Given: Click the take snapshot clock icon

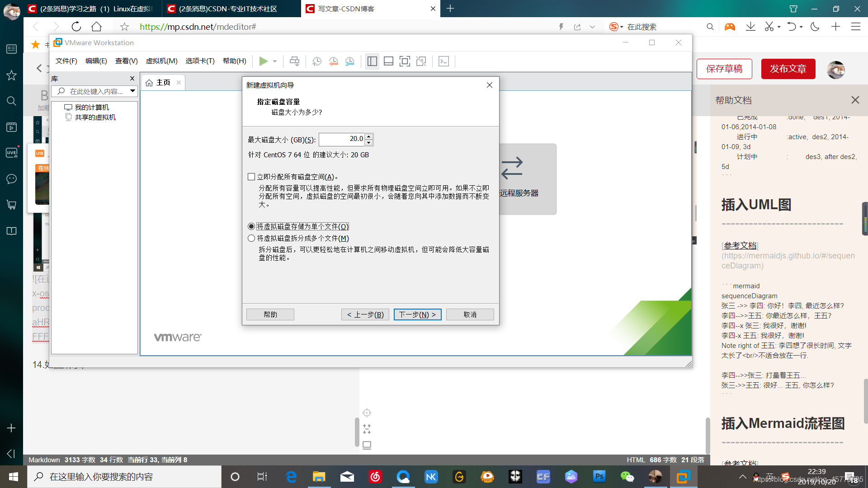Looking at the screenshot, I should pyautogui.click(x=317, y=61).
